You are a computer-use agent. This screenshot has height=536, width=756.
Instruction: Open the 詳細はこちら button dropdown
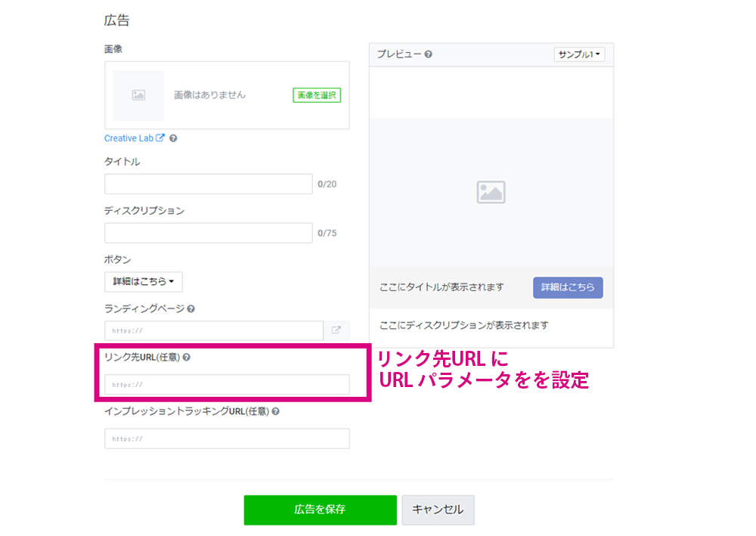pyautogui.click(x=144, y=281)
